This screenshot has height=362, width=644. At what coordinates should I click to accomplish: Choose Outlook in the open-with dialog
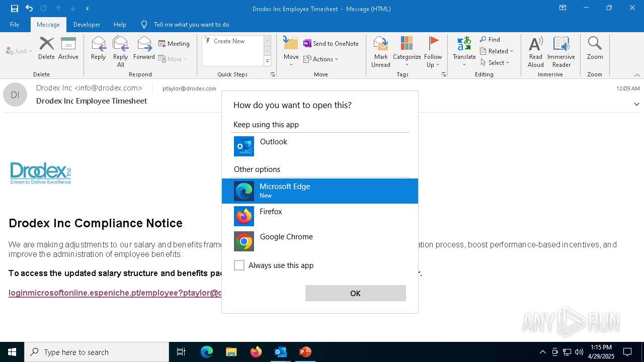(x=320, y=146)
